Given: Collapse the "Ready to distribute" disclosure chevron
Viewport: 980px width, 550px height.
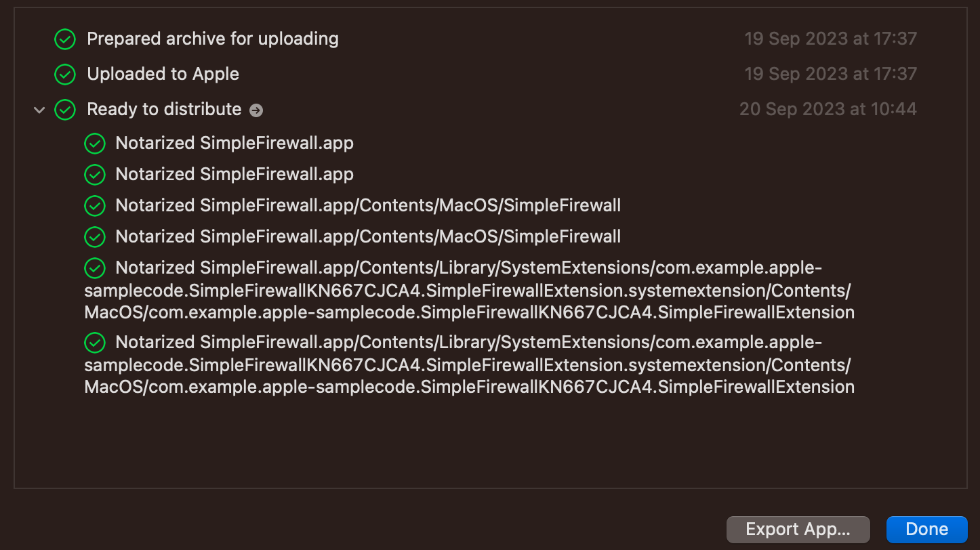Looking at the screenshot, I should 39,110.
